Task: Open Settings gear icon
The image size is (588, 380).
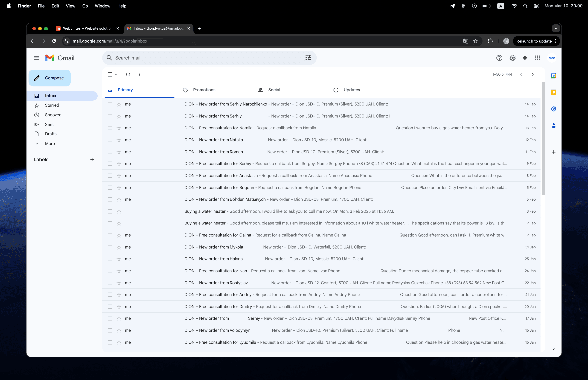Action: 512,58
